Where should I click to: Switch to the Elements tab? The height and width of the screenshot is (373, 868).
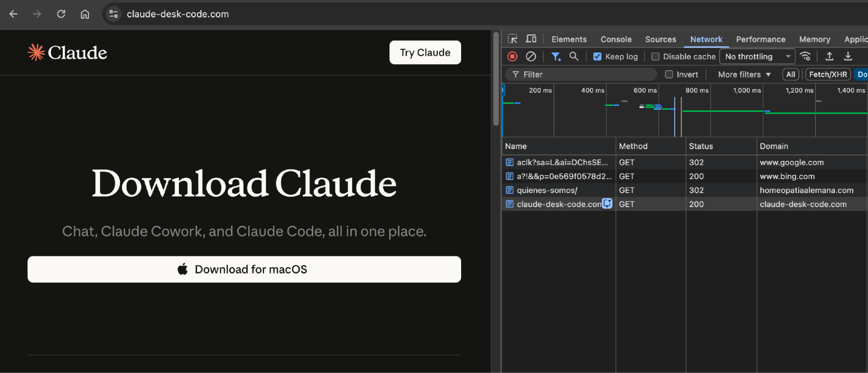569,39
